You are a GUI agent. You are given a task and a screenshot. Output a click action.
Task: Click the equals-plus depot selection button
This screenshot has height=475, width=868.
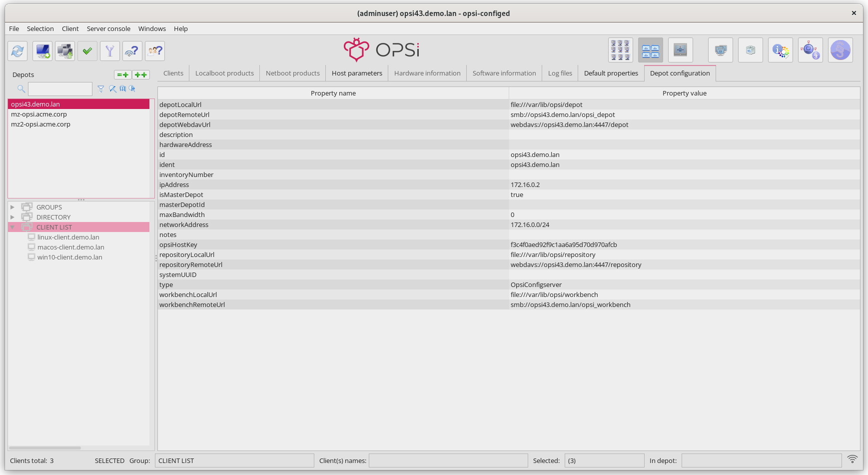coord(123,74)
